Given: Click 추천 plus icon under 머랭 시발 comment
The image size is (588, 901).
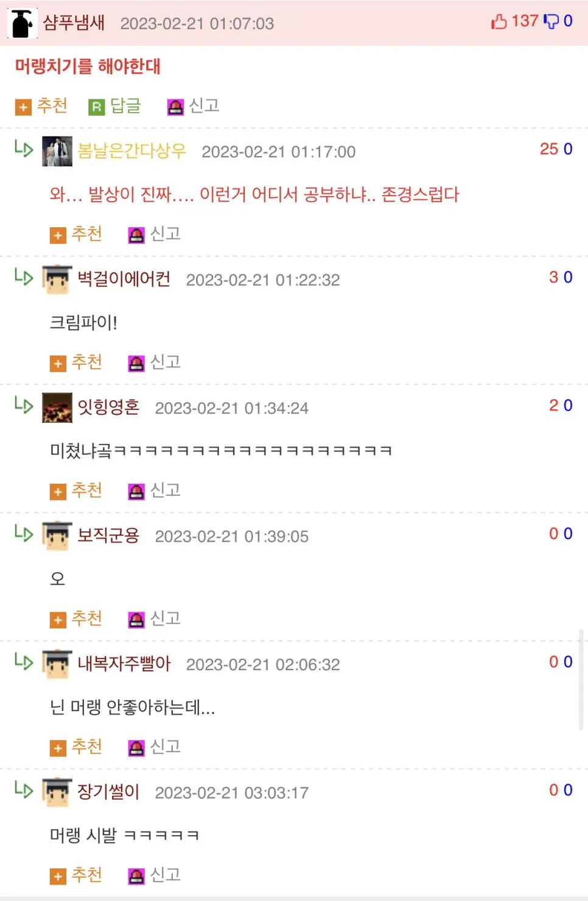Looking at the screenshot, I should 58,877.
